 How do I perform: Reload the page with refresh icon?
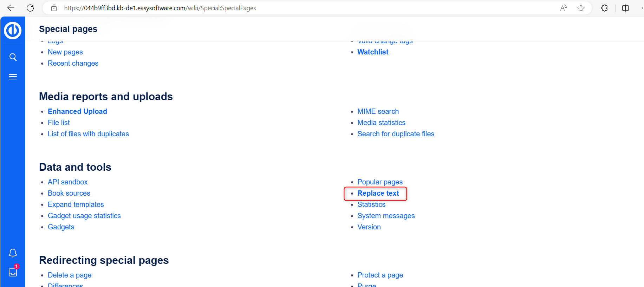pos(30,8)
